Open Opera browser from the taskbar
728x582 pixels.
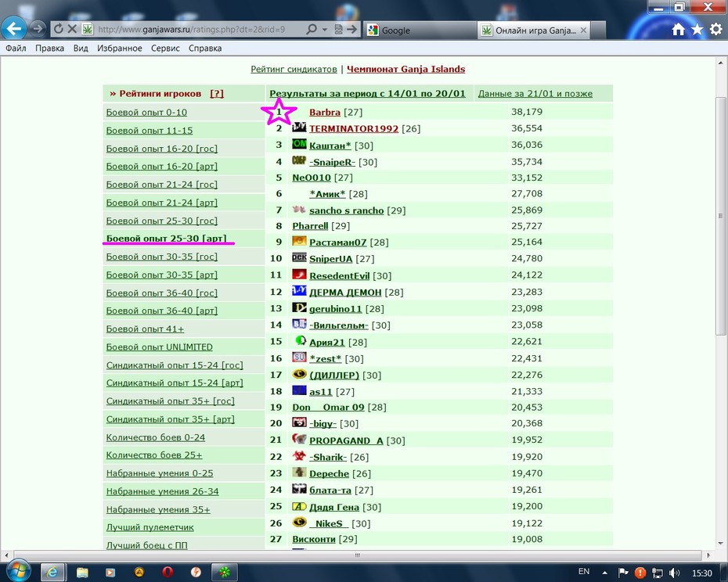168,573
